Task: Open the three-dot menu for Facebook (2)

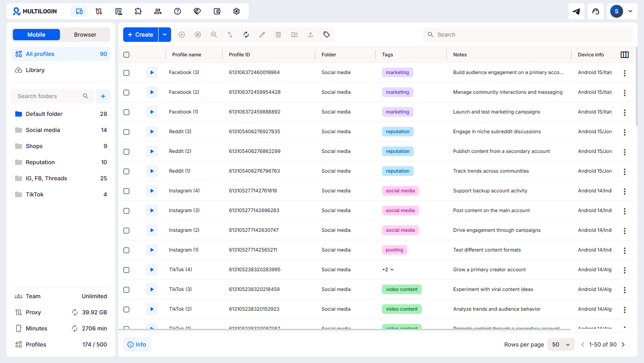Action: click(x=624, y=93)
